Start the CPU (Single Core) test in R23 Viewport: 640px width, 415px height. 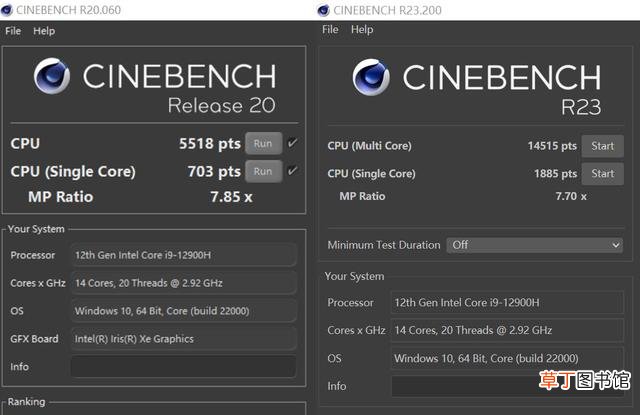pos(602,174)
